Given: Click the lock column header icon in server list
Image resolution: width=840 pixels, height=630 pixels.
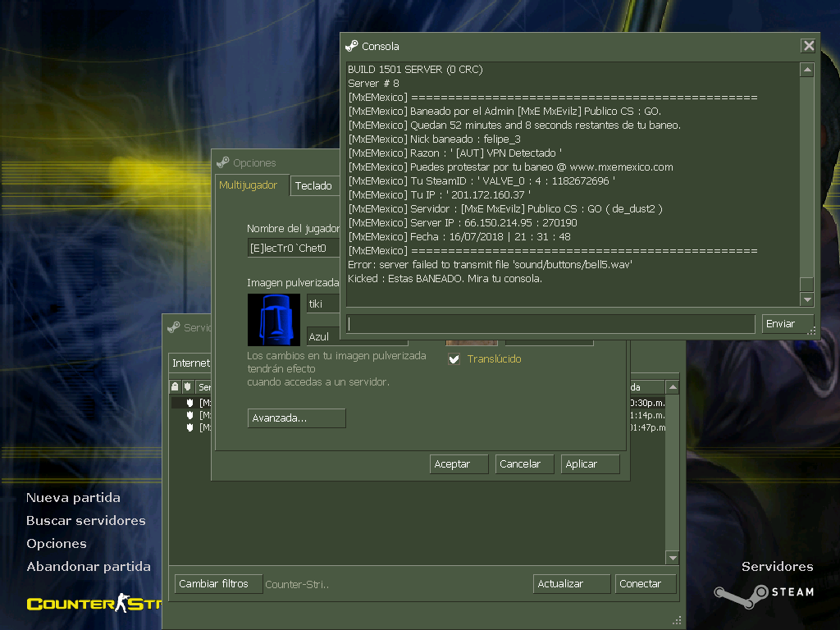Looking at the screenshot, I should [x=175, y=386].
